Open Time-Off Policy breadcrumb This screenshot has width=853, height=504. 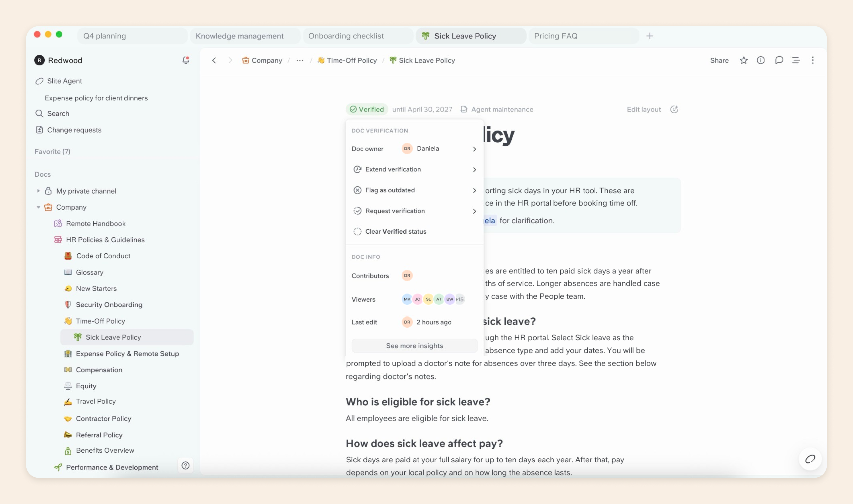point(347,60)
